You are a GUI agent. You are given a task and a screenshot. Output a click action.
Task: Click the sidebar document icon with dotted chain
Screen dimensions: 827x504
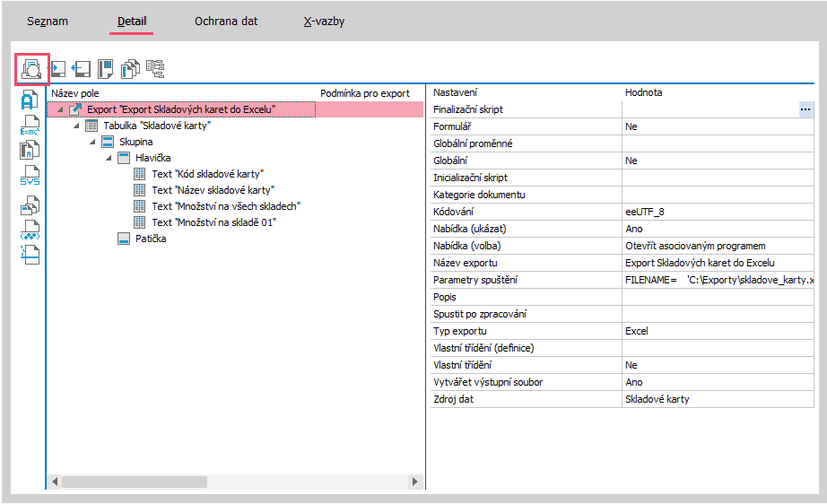30,230
